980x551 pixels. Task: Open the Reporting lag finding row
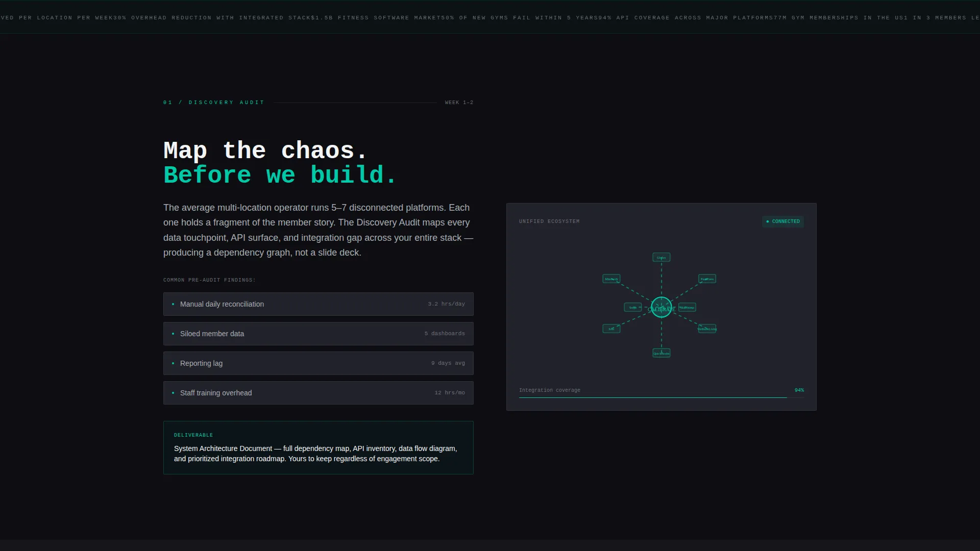[x=318, y=363]
